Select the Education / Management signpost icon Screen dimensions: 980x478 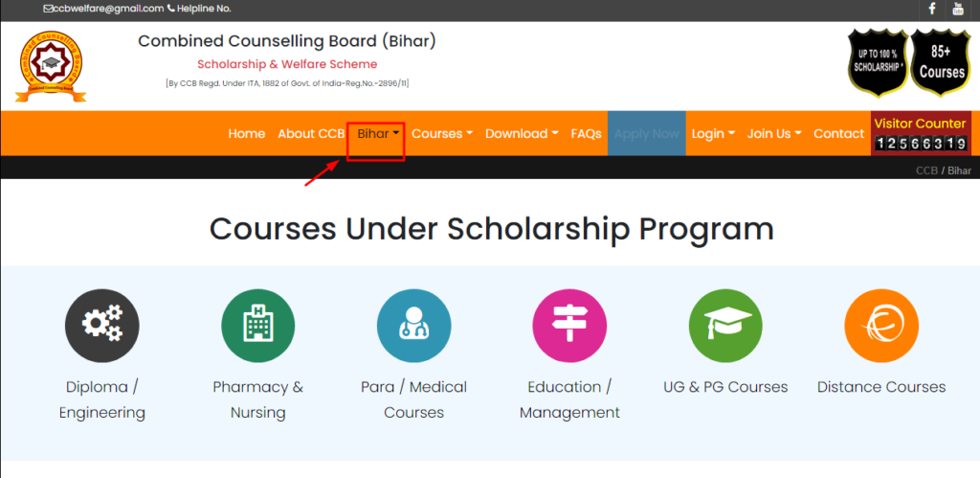[x=569, y=326]
